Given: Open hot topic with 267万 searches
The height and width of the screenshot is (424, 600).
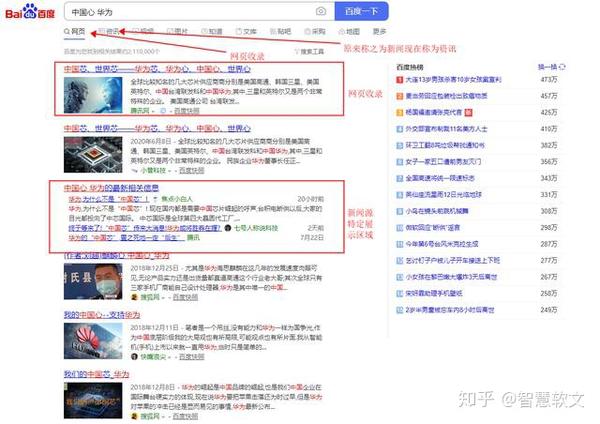Looking at the screenshot, I should click(x=451, y=277).
